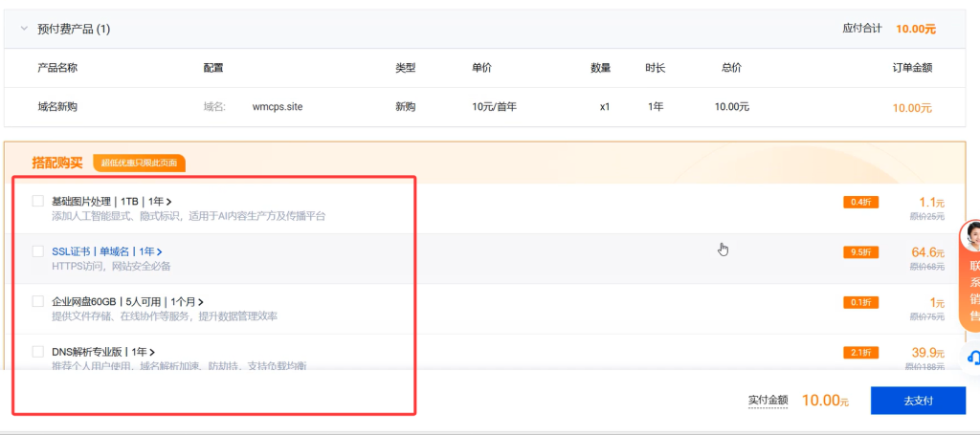
Task: Click the 9.5折 discount badge
Action: [859, 252]
